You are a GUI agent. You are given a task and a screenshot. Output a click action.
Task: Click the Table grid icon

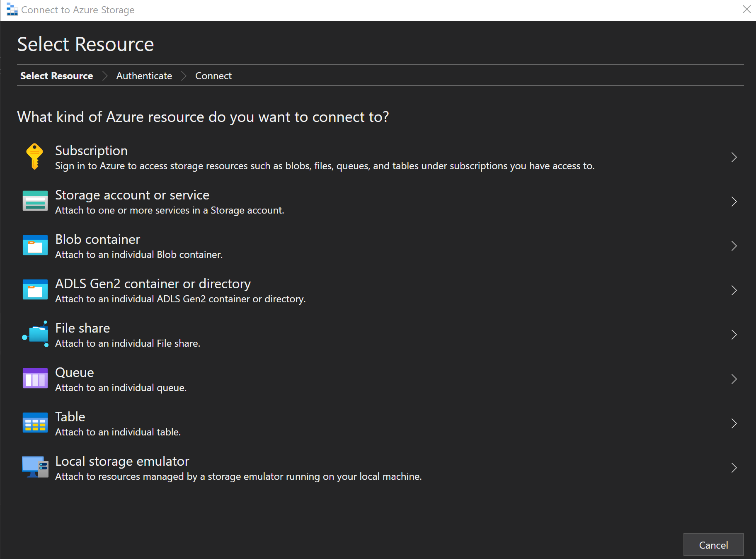(x=35, y=423)
